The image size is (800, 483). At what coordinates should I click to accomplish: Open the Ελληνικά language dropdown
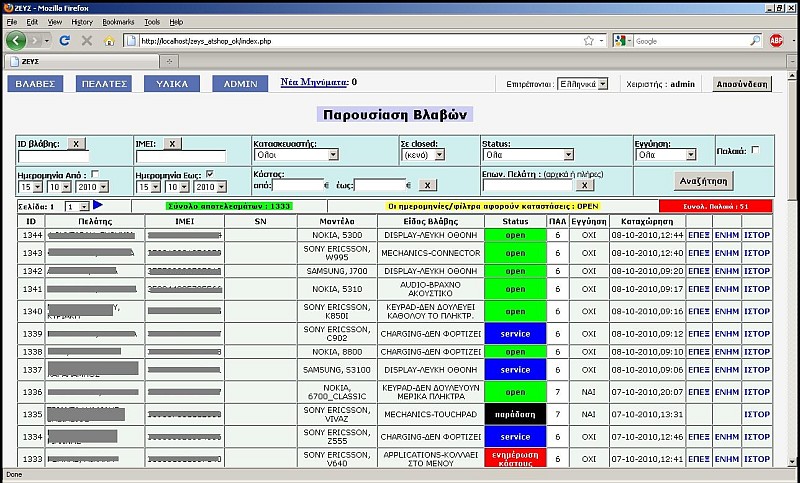click(x=582, y=84)
